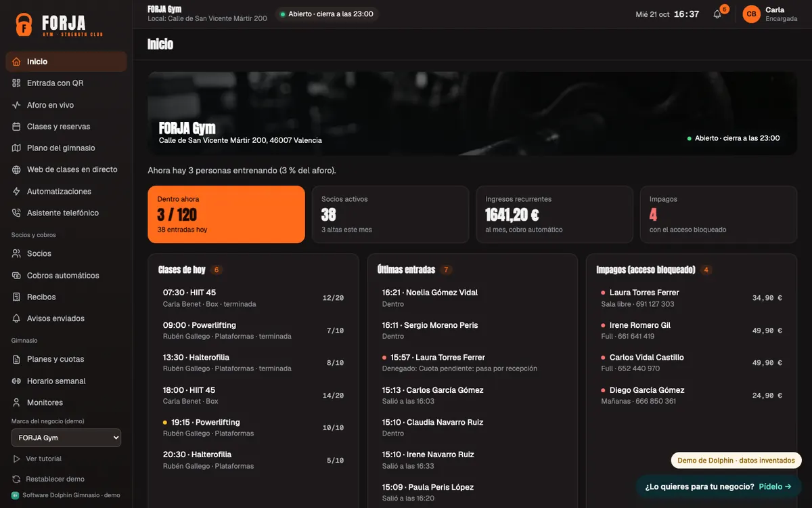The image size is (812, 508).
Task: Open the Dentro ahora orange card
Action: pos(227,215)
